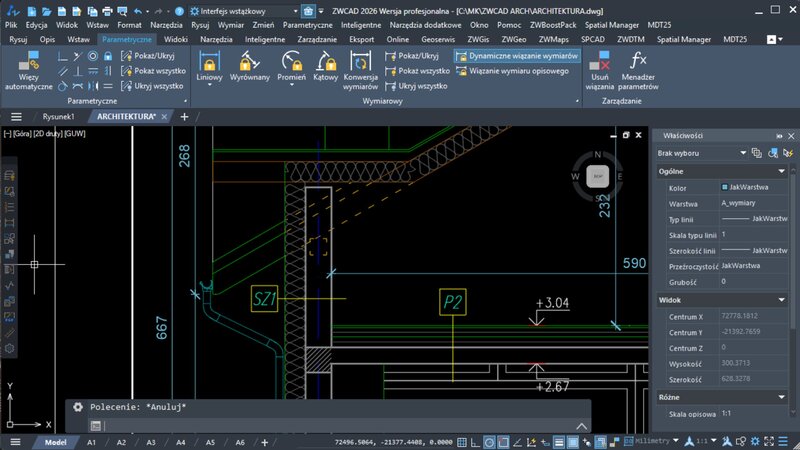Click the command line settings gear icon

point(78,407)
